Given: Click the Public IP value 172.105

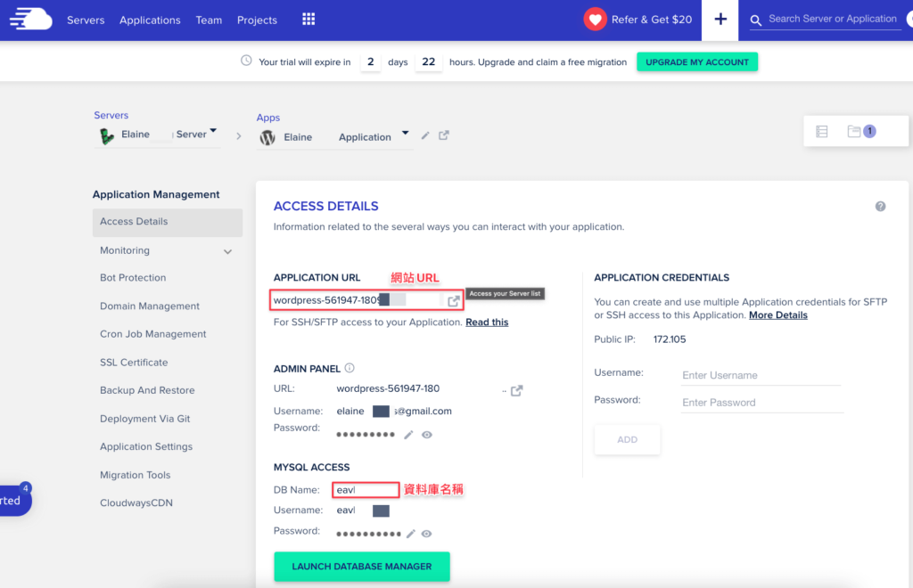Looking at the screenshot, I should pos(670,339).
